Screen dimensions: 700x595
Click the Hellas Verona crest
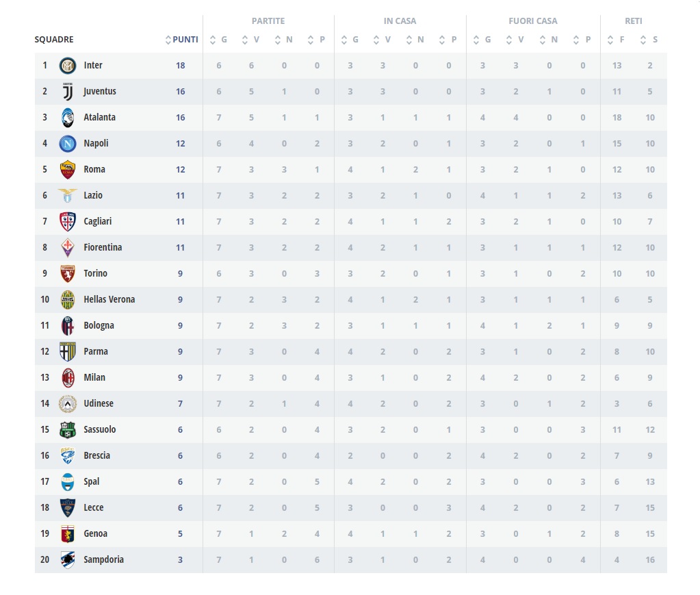click(x=68, y=300)
